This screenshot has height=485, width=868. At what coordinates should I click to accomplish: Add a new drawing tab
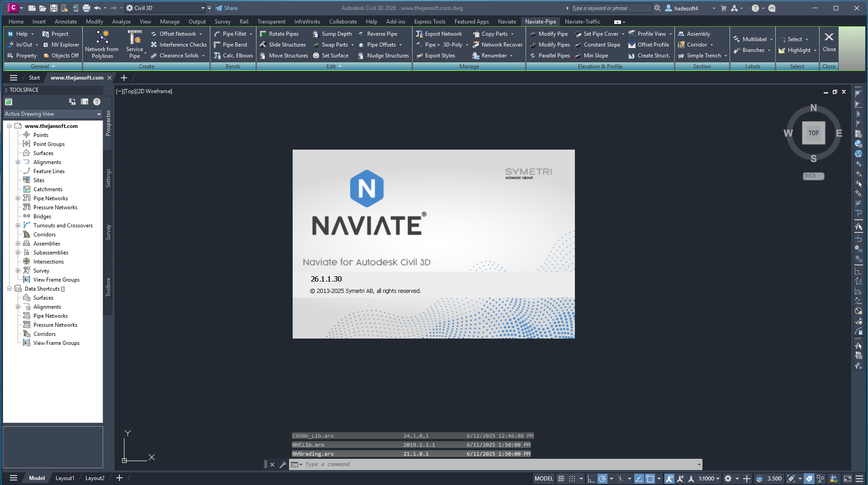(124, 78)
